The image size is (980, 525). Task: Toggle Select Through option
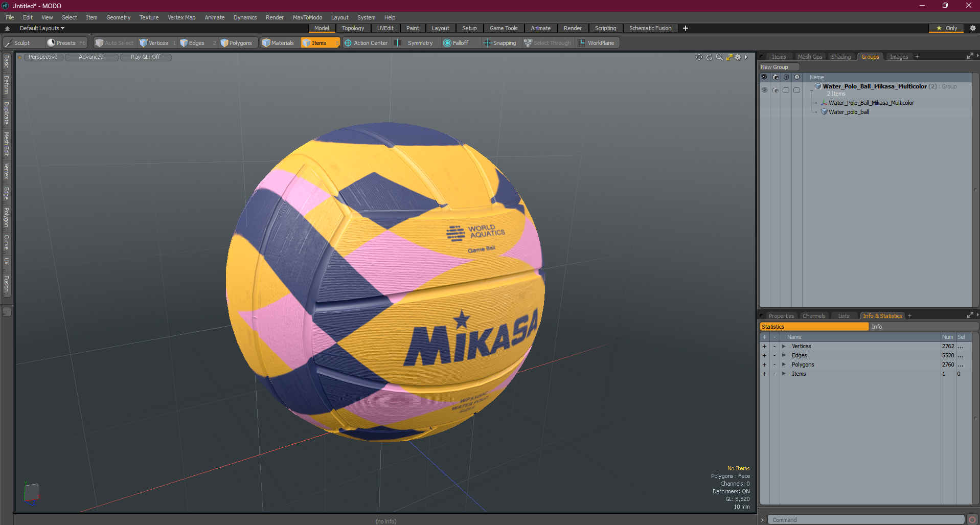click(548, 43)
